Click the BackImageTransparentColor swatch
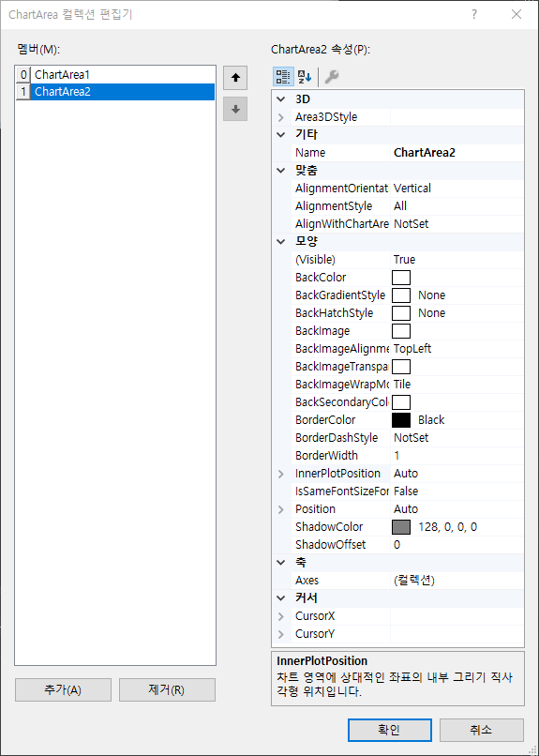The width and height of the screenshot is (539, 756). click(x=401, y=367)
